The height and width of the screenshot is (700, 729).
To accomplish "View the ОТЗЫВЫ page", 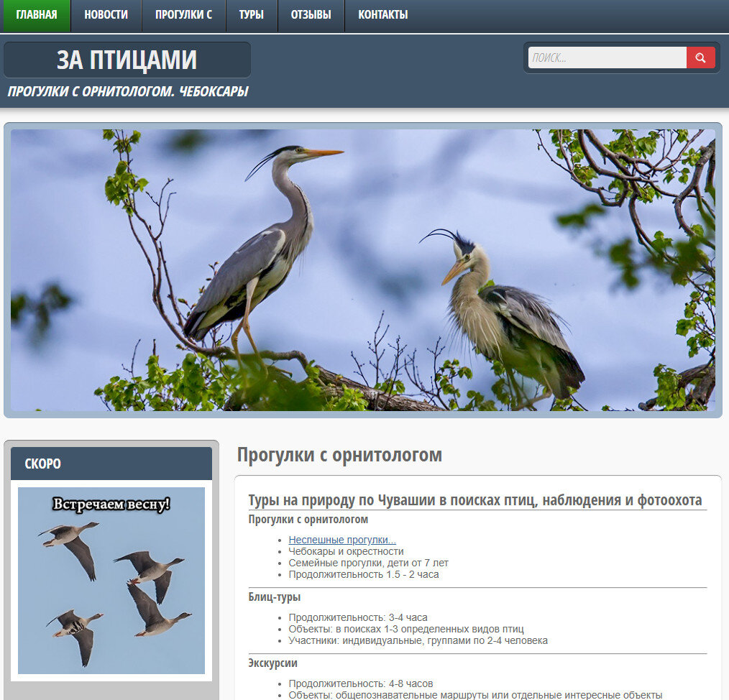I will (x=311, y=15).
